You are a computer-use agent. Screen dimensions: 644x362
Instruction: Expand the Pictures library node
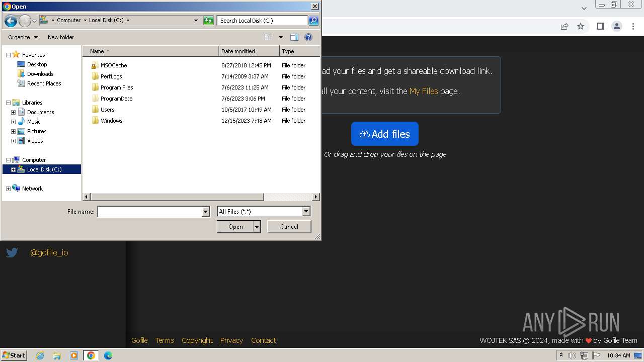click(x=13, y=131)
